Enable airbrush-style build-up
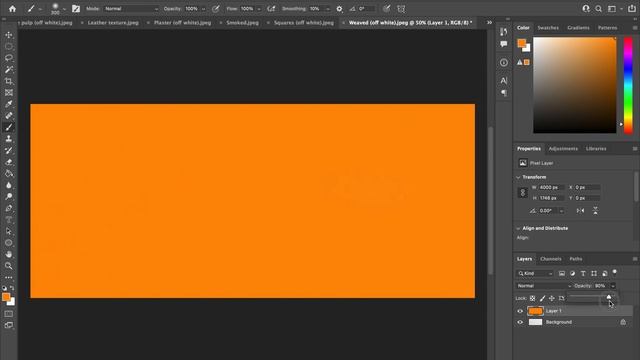Viewport: 640px width, 360px height. click(271, 9)
